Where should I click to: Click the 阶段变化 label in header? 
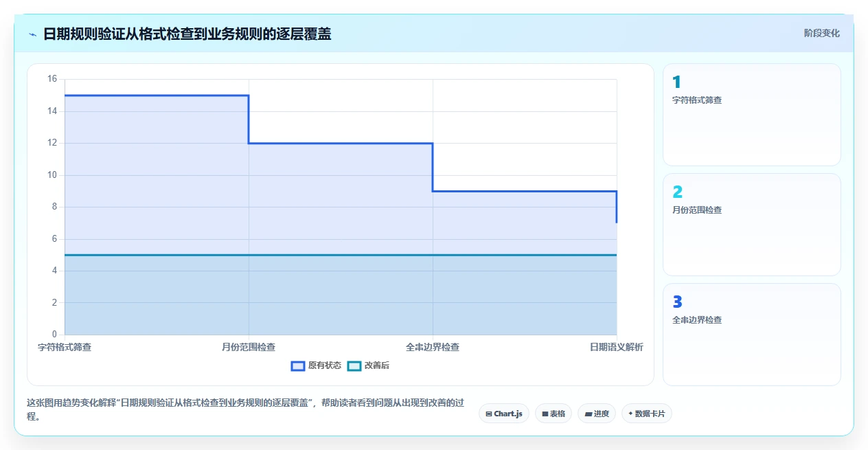coord(822,33)
